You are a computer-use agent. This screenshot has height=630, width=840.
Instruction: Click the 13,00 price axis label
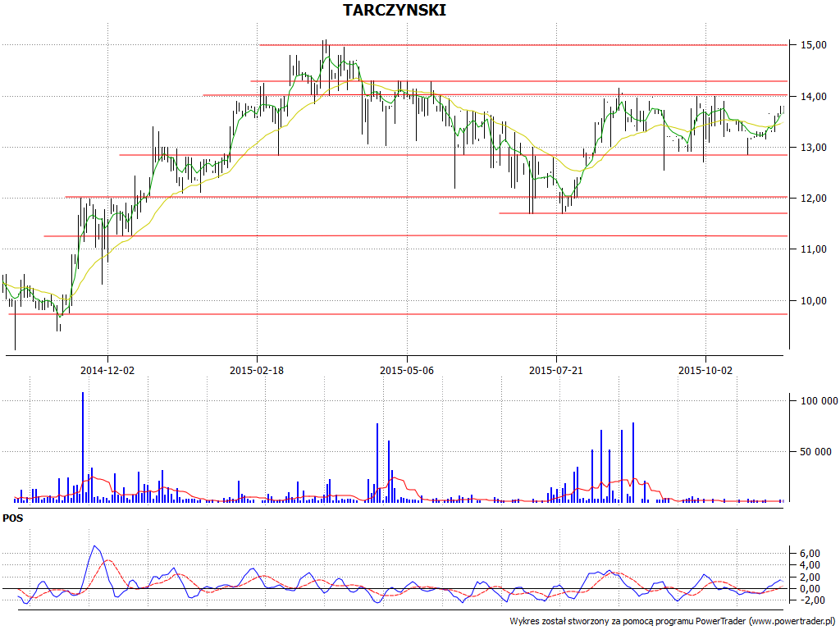coord(813,148)
